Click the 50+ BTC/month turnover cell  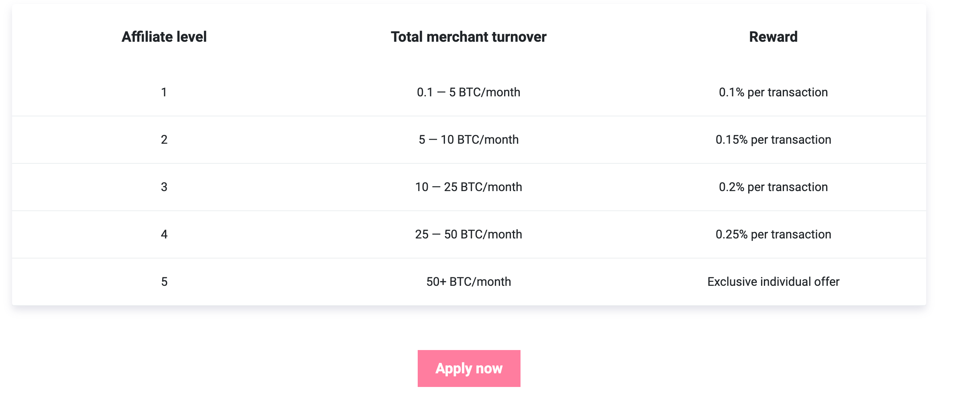(x=468, y=282)
